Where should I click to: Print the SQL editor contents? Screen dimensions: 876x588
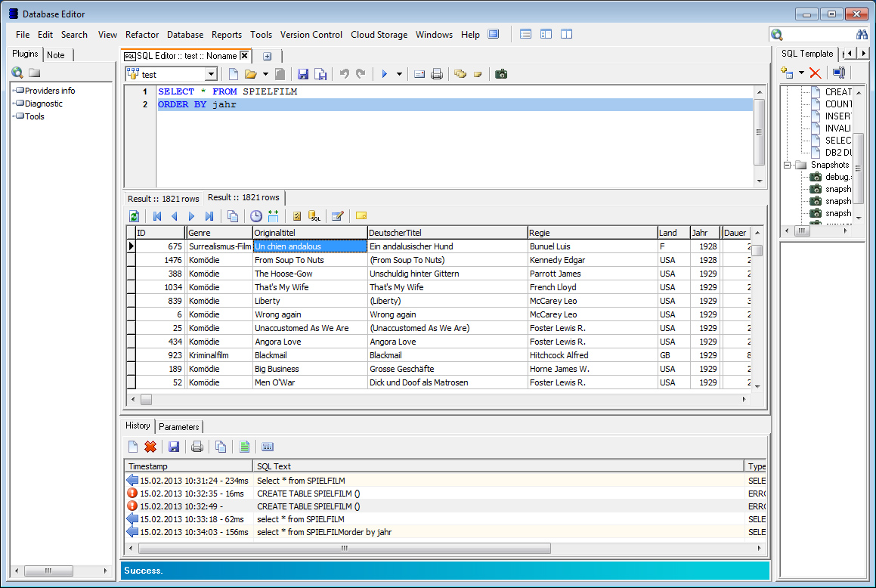(x=437, y=74)
